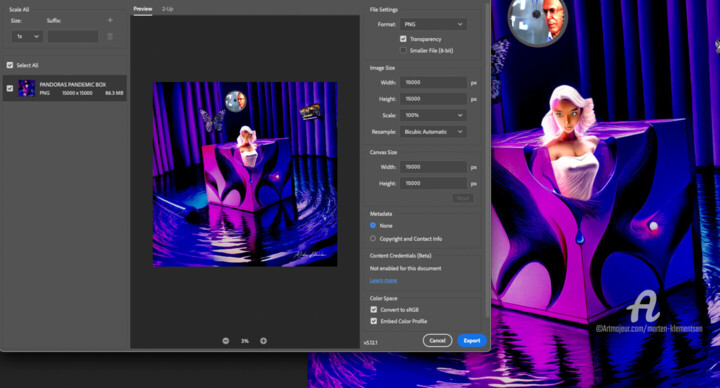The height and width of the screenshot is (388, 720).
Task: Click 'Not enabled for this document' text
Action: point(405,268)
